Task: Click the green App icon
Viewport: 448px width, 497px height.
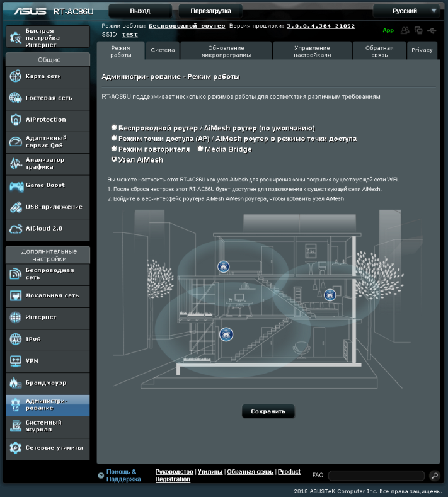Action: (388, 30)
